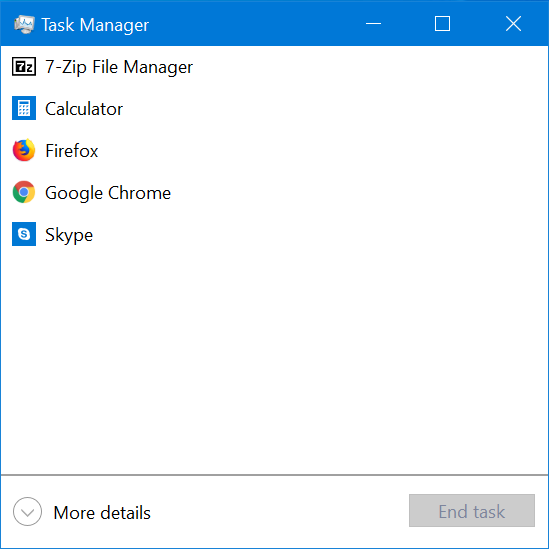Select the "Firefox" text row
This screenshot has width=549, height=549.
pyautogui.click(x=72, y=151)
